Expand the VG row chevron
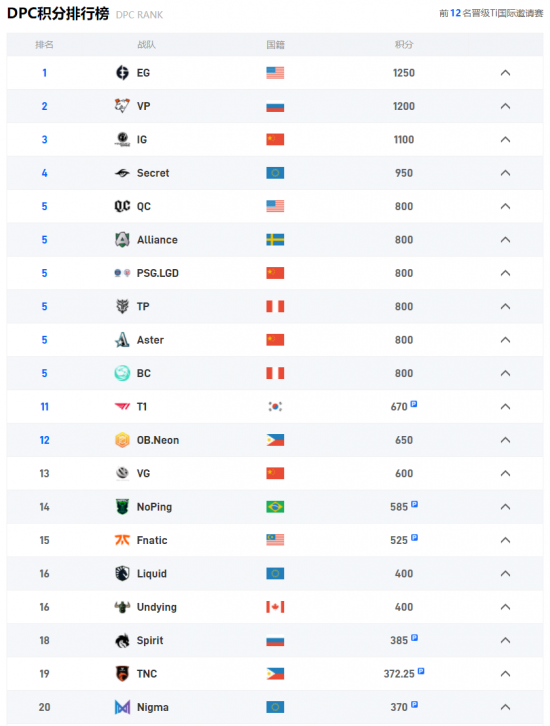The height and width of the screenshot is (726, 550). coord(506,473)
